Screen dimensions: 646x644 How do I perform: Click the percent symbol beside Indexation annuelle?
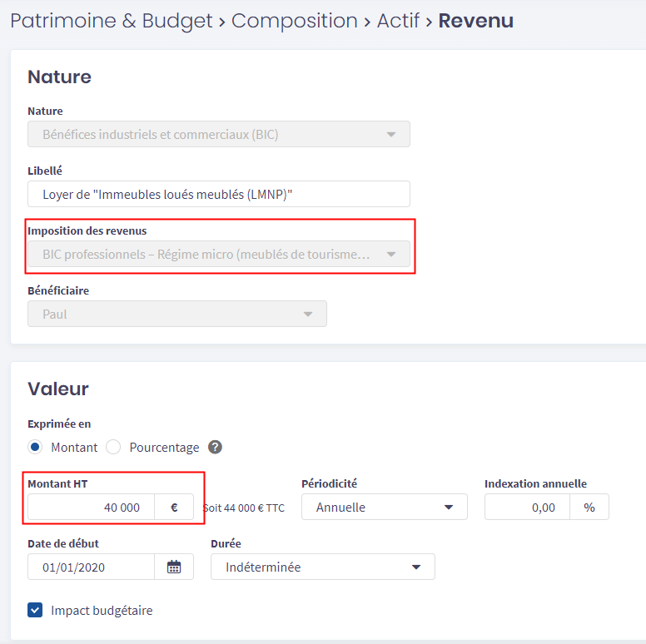589,507
